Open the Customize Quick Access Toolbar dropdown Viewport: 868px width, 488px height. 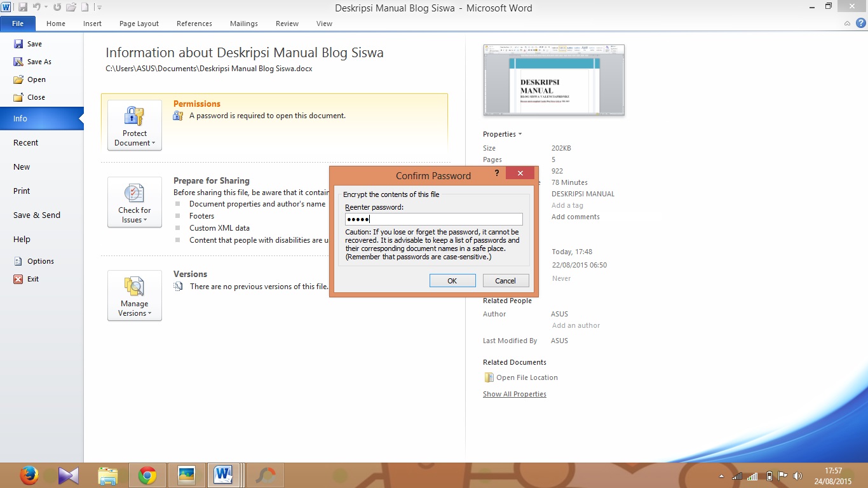(98, 8)
